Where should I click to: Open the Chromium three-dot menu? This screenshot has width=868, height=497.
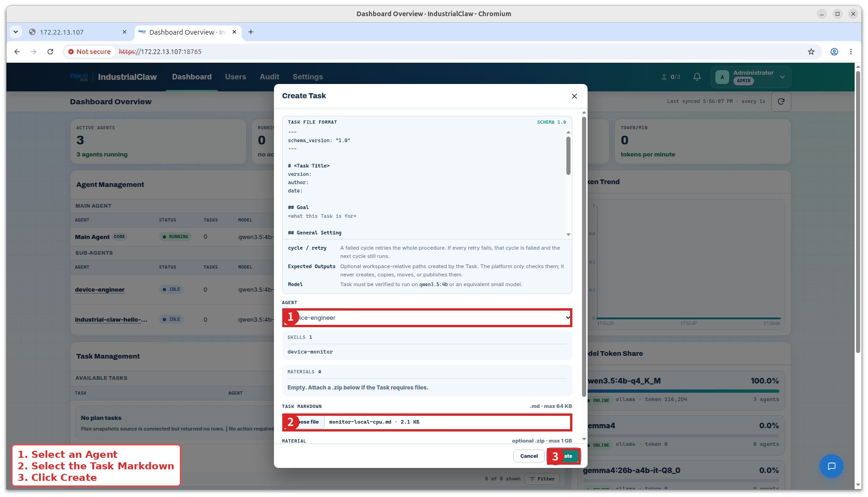[851, 52]
